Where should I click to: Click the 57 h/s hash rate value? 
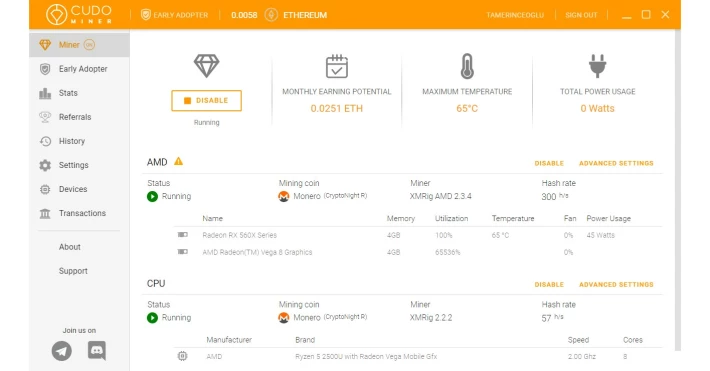coord(552,318)
